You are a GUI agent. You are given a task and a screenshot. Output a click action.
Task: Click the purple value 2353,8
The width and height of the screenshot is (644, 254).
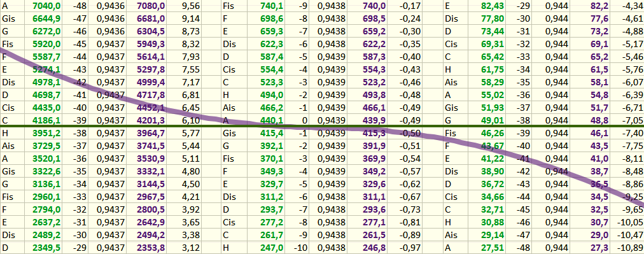[x=151, y=248]
